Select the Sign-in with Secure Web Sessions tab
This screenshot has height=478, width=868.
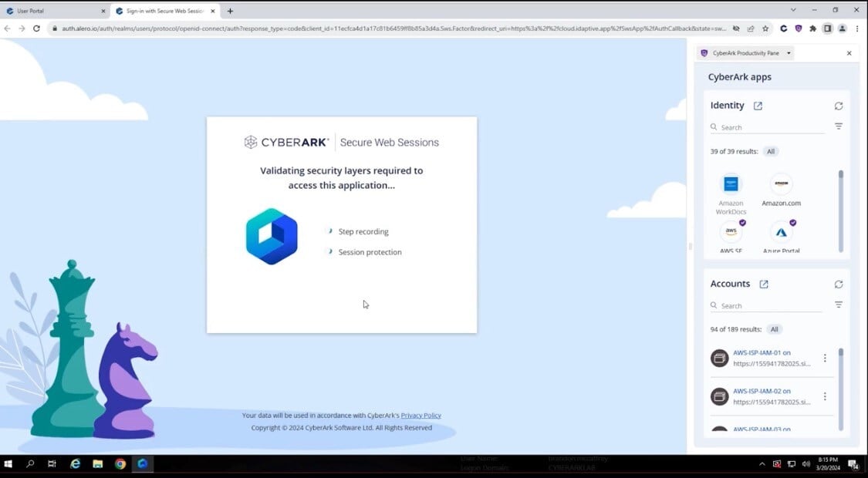click(165, 11)
